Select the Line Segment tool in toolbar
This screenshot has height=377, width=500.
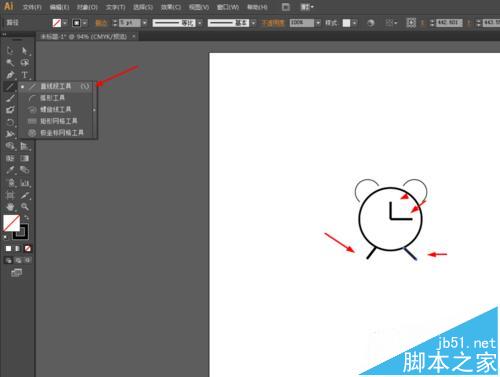(x=10, y=87)
